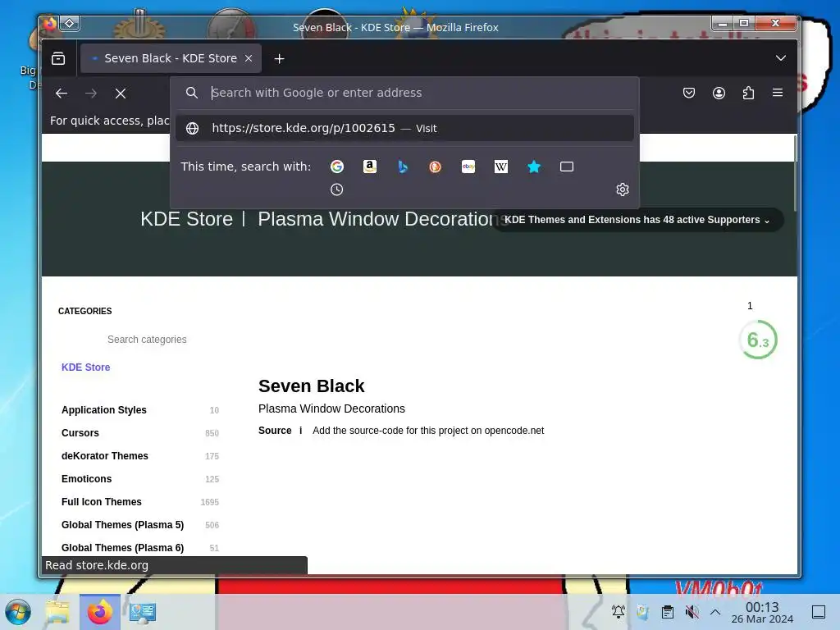Click Seven Black product title
The image size is (840, 630).
point(311,386)
